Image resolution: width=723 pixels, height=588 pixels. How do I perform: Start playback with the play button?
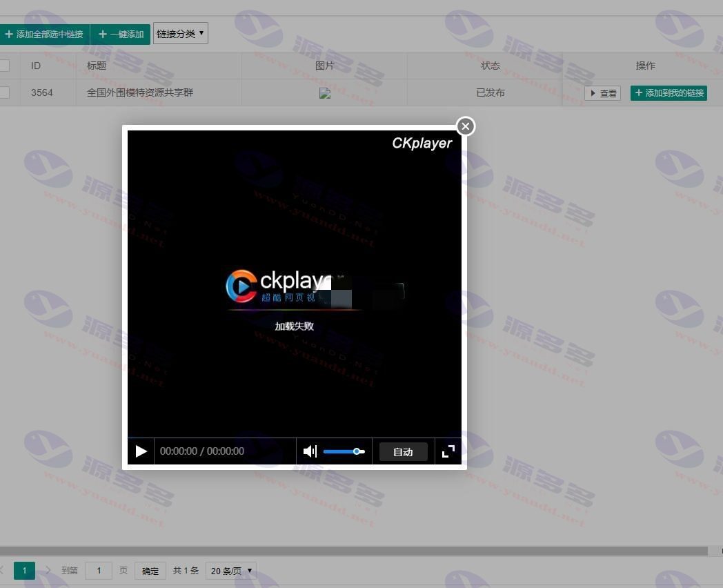[x=141, y=451]
